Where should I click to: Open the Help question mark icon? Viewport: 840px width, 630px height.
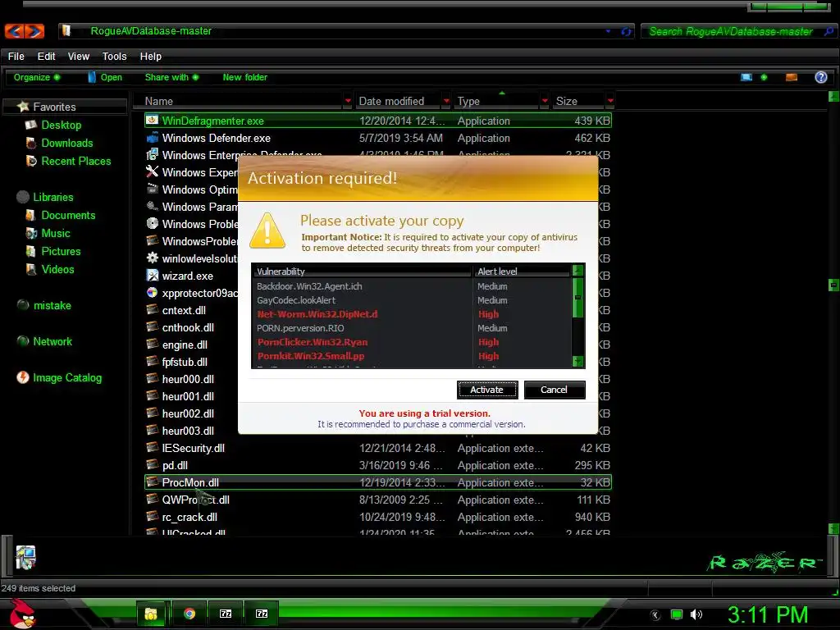point(820,77)
